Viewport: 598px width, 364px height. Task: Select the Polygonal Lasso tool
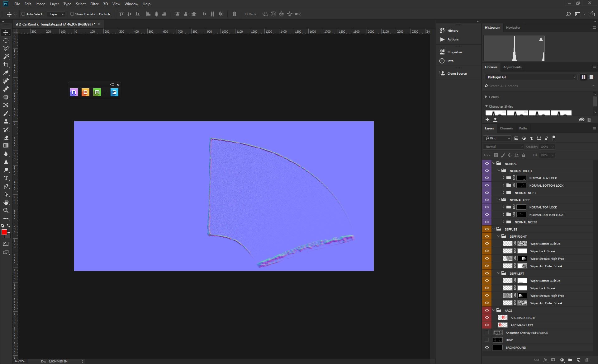click(x=6, y=49)
